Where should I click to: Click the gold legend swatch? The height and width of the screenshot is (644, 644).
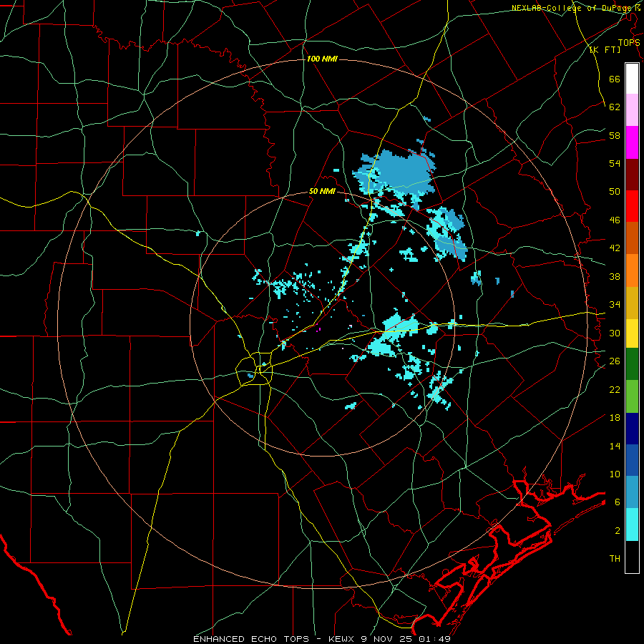tap(632, 303)
